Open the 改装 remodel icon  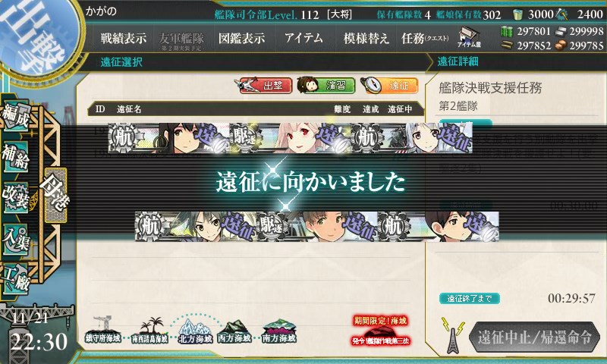15,197
